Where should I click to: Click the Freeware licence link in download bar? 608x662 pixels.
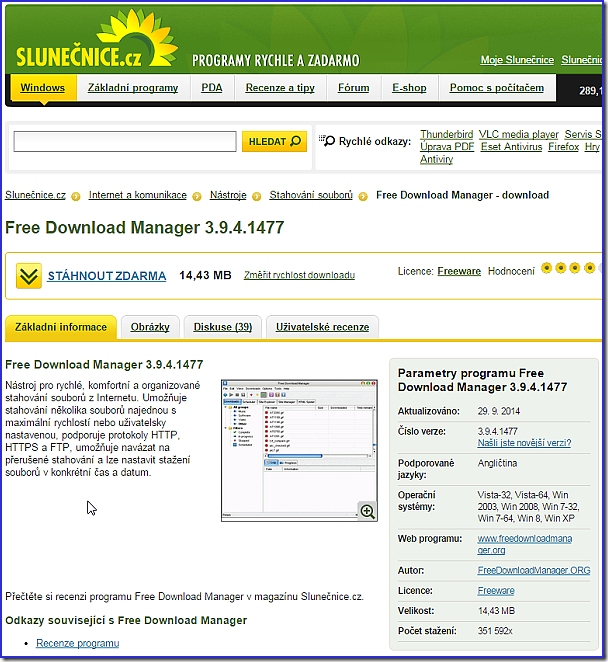459,271
